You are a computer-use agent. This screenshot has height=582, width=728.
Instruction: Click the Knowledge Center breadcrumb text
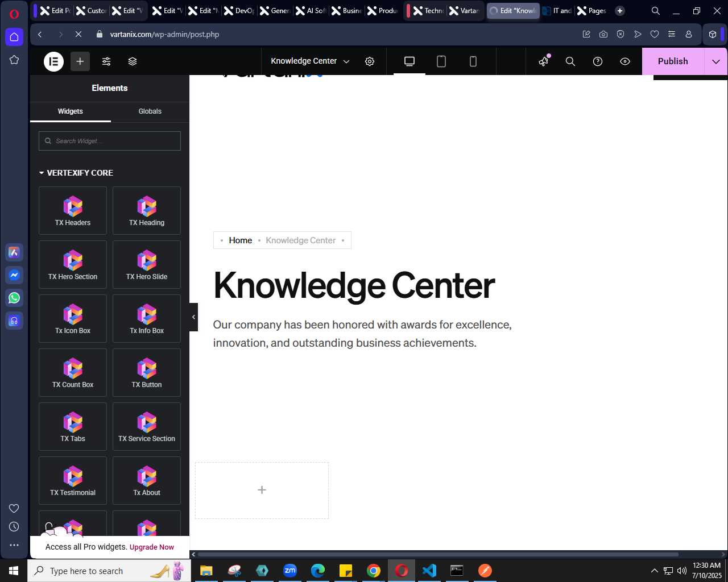pos(301,240)
